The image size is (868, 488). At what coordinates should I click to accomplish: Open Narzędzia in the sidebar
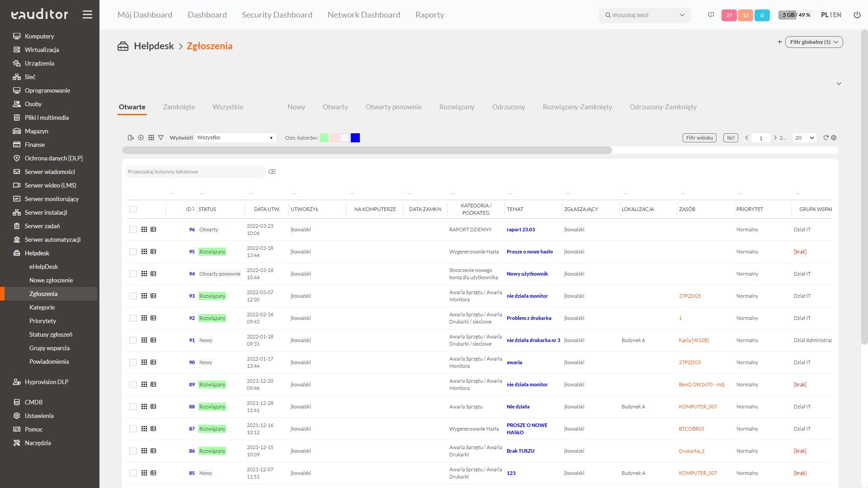[38, 443]
